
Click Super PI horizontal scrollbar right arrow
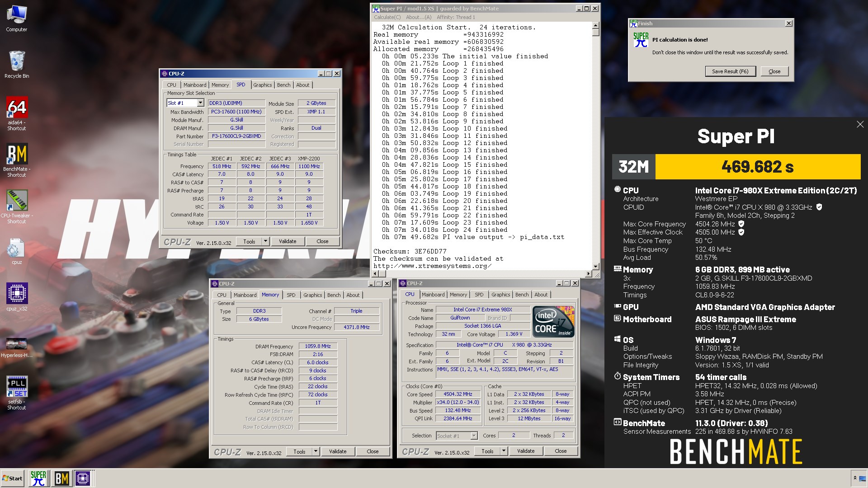click(588, 273)
